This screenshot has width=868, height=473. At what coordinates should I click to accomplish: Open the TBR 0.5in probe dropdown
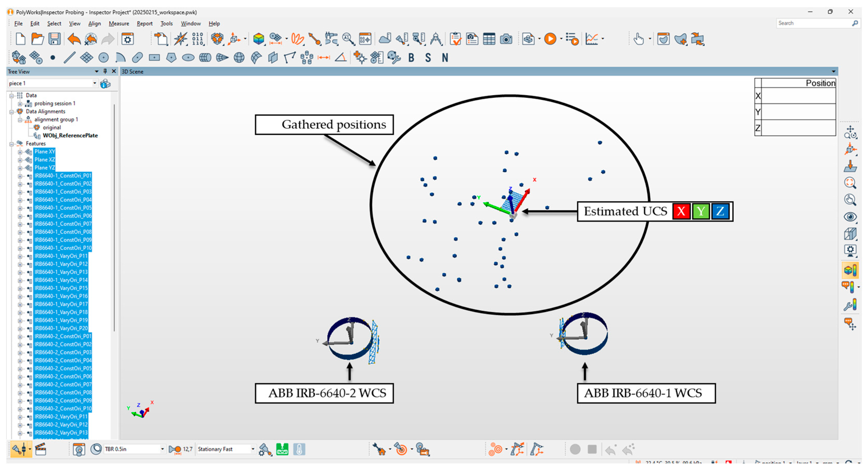(162, 449)
